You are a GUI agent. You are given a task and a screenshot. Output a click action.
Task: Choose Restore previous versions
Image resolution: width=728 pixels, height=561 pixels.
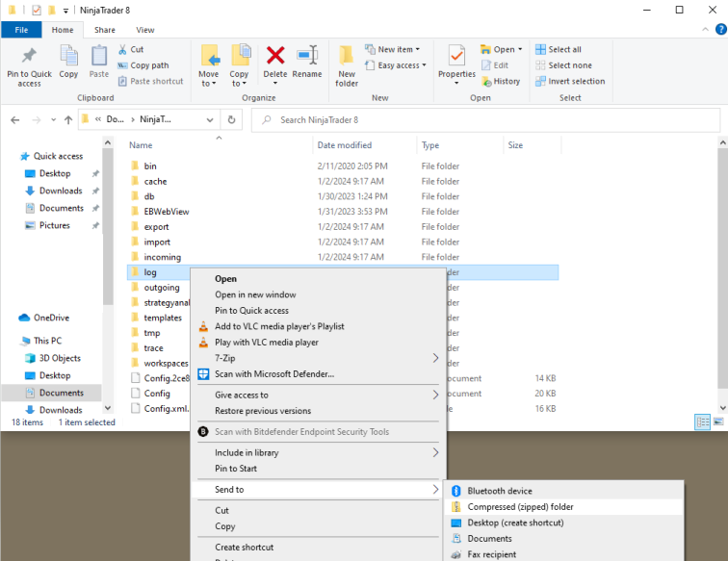[318, 411]
